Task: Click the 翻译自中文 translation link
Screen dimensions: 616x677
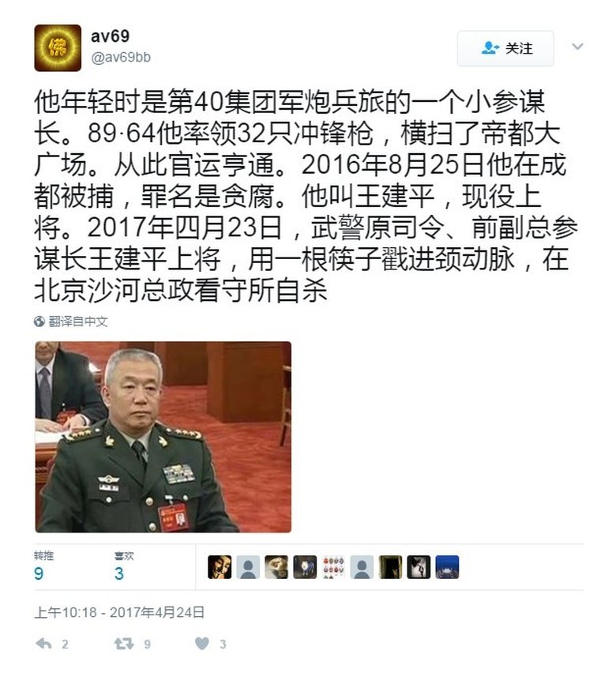Action: coord(78,322)
